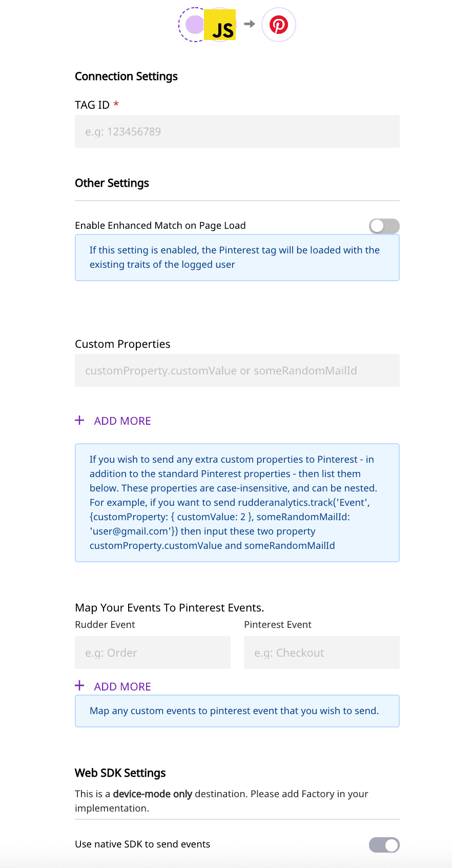Click the Other Settings section heading
The image size is (452, 868).
coord(112,183)
